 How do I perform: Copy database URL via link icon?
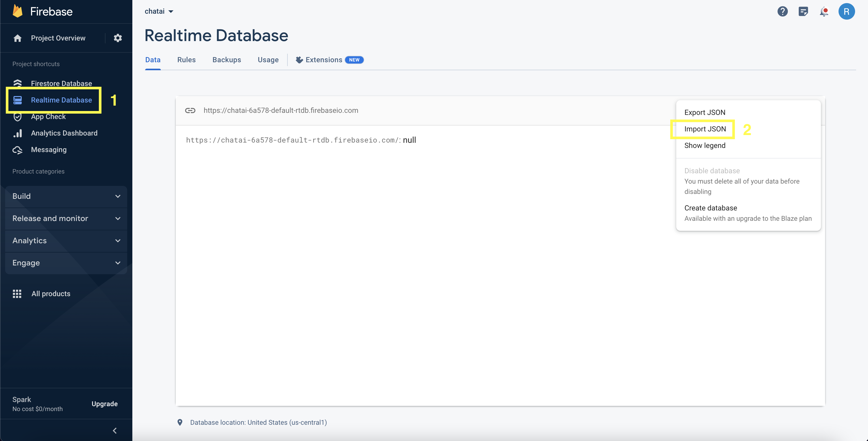(190, 111)
